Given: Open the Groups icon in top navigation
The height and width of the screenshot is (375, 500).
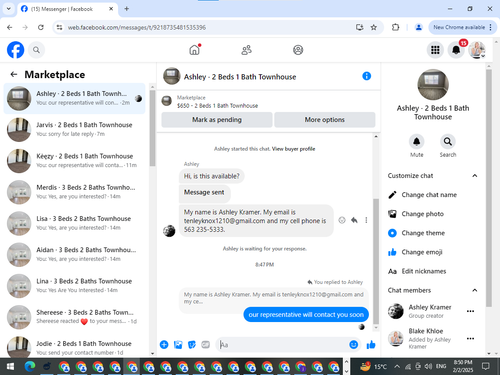Looking at the screenshot, I should coord(298,50).
